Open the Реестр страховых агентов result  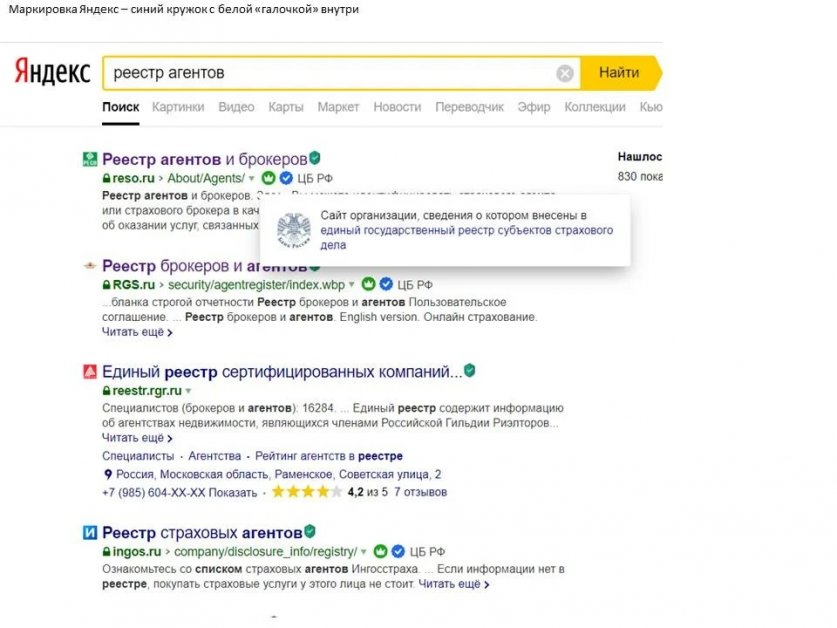202,533
